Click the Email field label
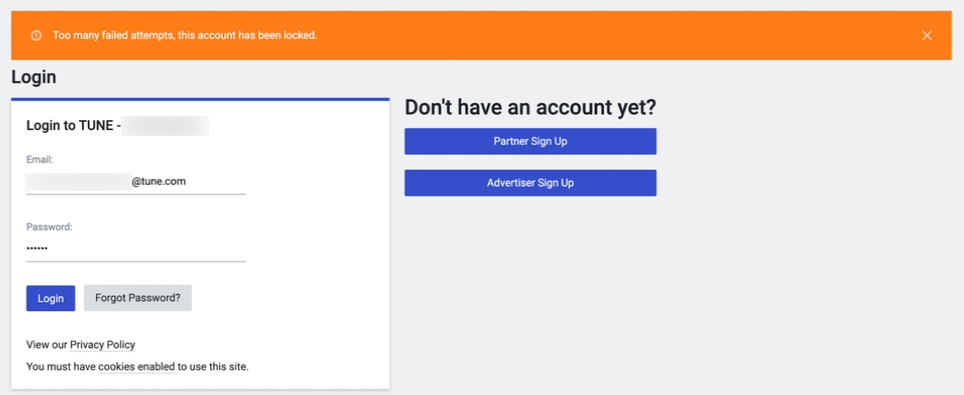The height and width of the screenshot is (395, 964). [40, 160]
